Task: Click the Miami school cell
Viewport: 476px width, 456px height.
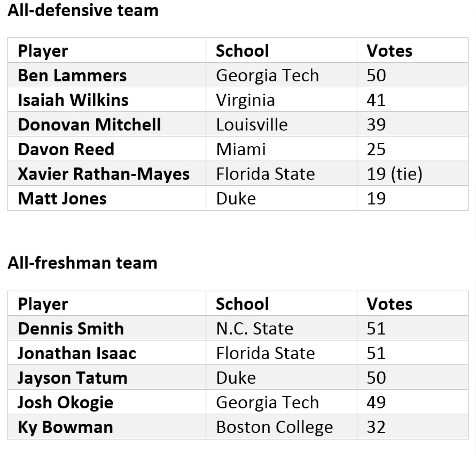Action: tap(241, 149)
